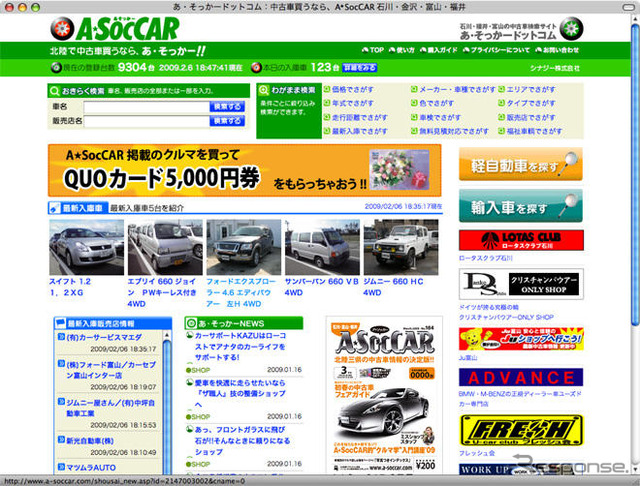
Task: Click the 最新入庫販売店情報 header icon
Action: pos(60,324)
